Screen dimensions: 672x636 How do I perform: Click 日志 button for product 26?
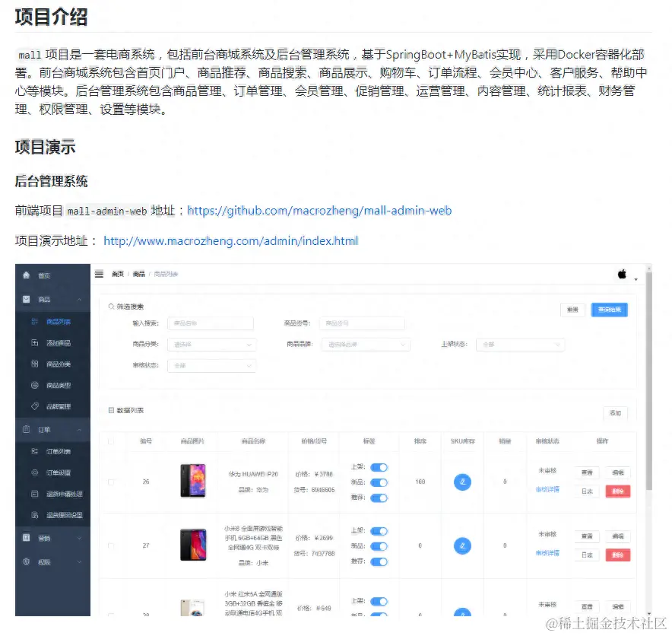tap(587, 491)
